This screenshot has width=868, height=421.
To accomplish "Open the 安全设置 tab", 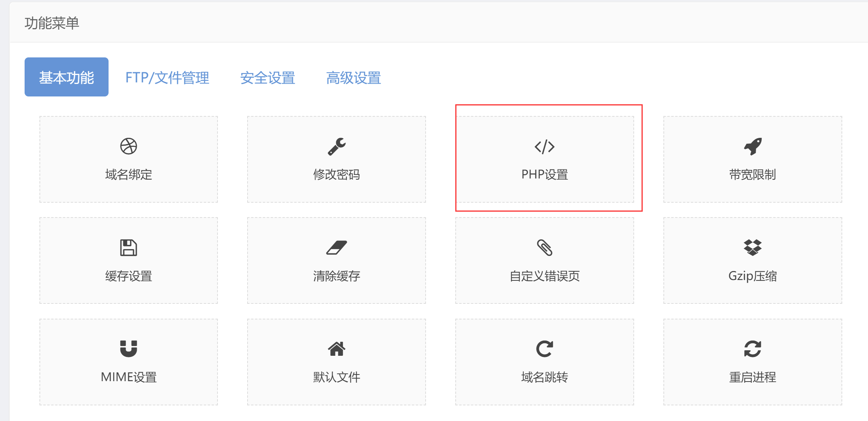I will (267, 77).
